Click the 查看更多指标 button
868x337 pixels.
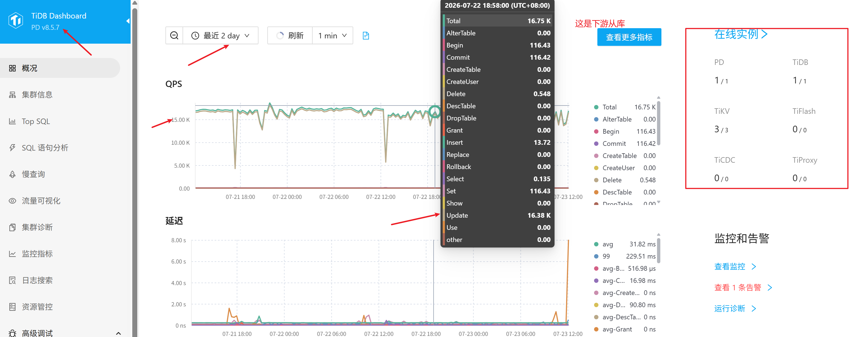pos(629,37)
